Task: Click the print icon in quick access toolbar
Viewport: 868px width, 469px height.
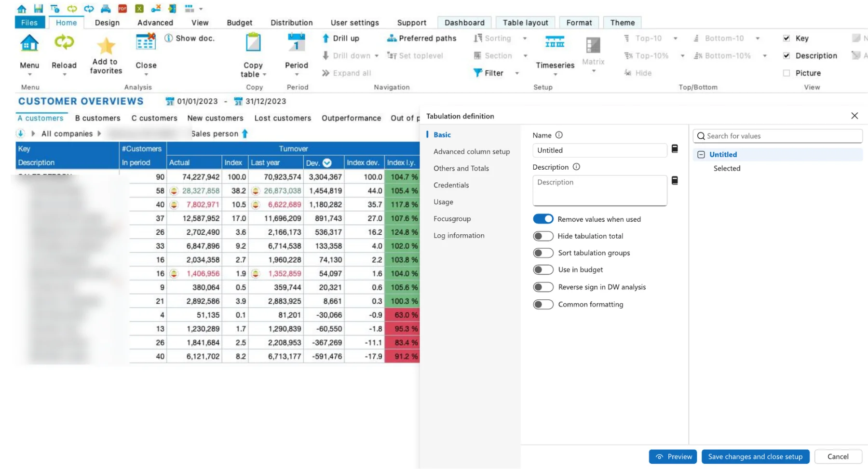Action: click(106, 8)
